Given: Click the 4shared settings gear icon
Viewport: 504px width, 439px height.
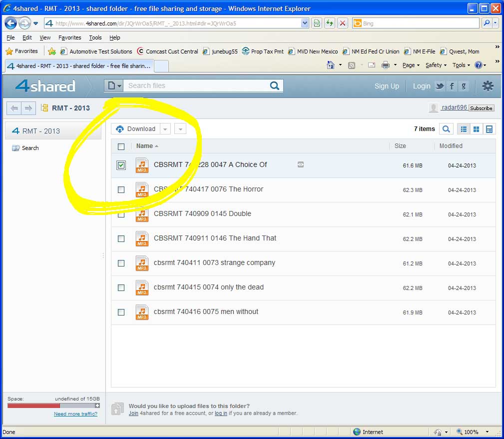Looking at the screenshot, I should [x=488, y=86].
